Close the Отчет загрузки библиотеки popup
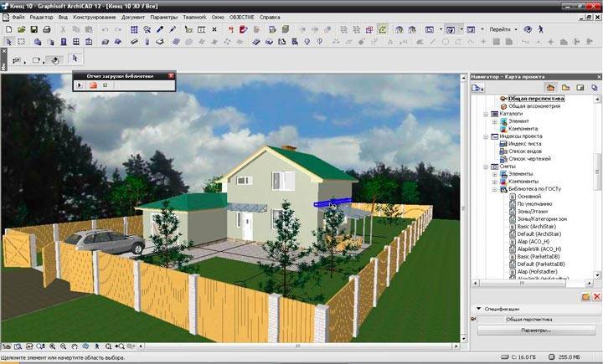The height and width of the screenshot is (364, 603). click(x=171, y=76)
